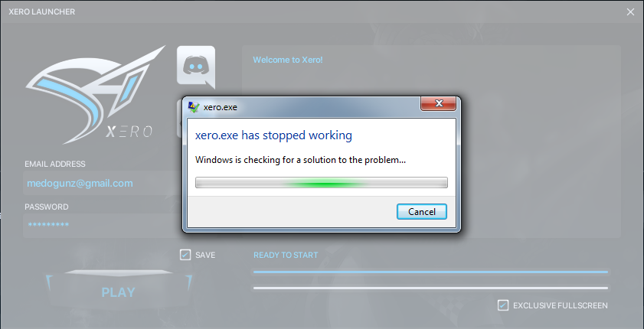Open the "Welcome to Xero!" news link
Screen dimensions: 644x329
[288, 60]
